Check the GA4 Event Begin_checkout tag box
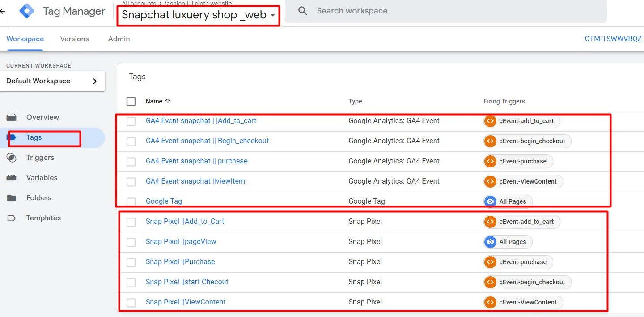Screen dimensions: 644x317 [131, 141]
